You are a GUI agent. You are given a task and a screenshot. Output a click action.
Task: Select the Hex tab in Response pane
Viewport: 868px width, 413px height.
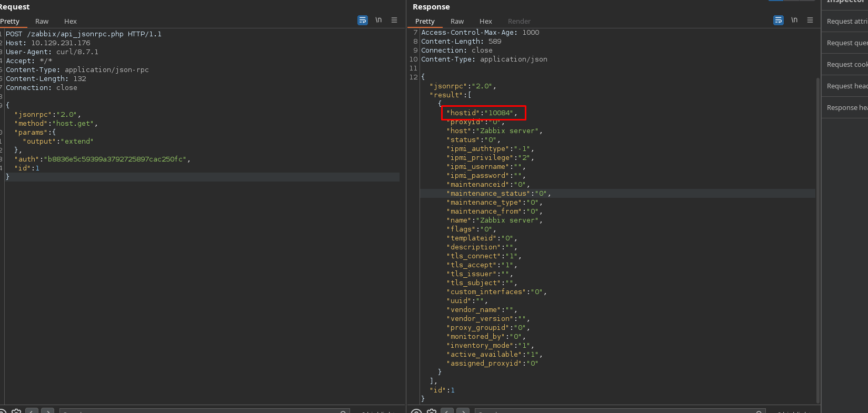click(486, 21)
